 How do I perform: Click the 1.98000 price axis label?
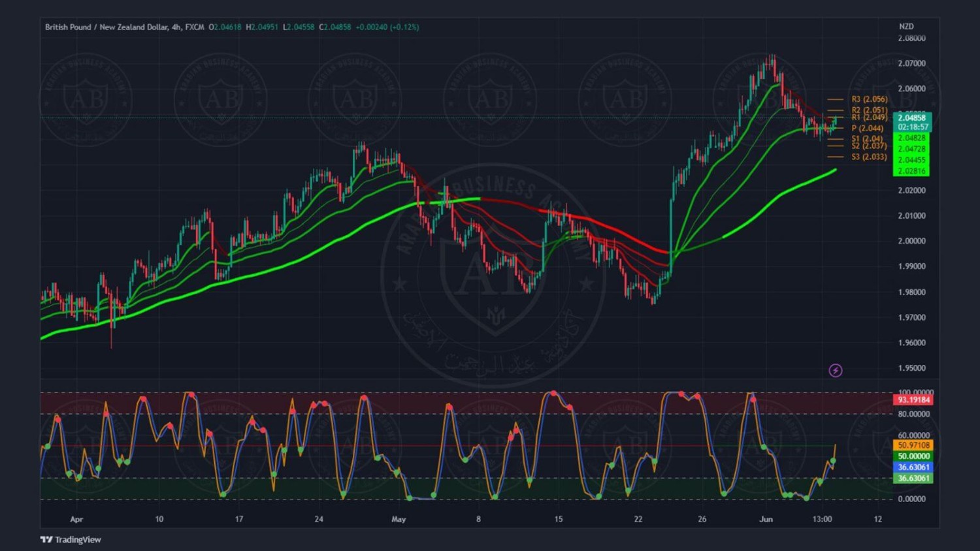[x=912, y=292]
